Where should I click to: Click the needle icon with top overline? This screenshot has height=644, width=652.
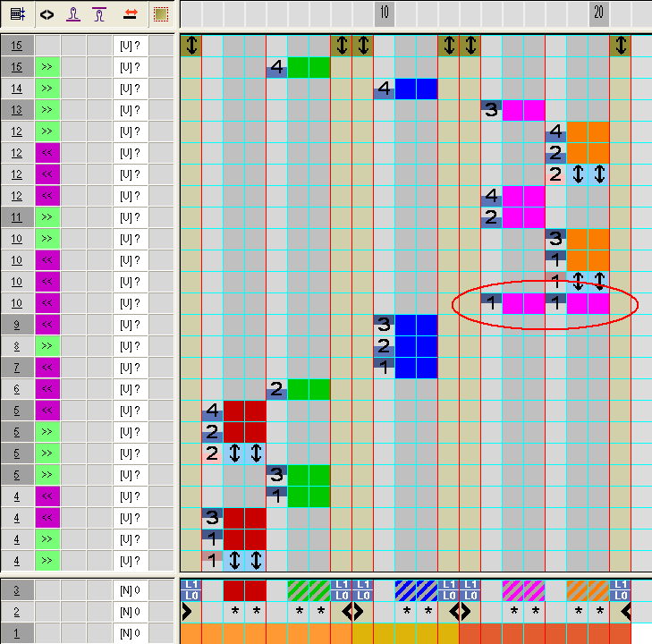coord(100,14)
